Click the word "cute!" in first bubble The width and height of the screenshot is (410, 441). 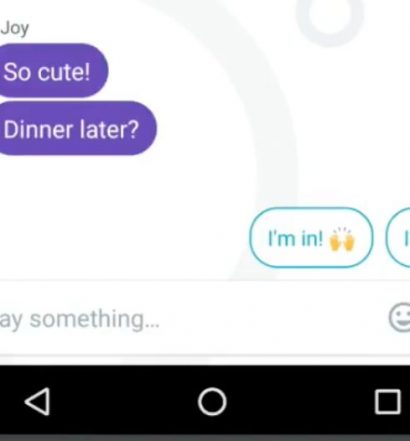pos(63,72)
